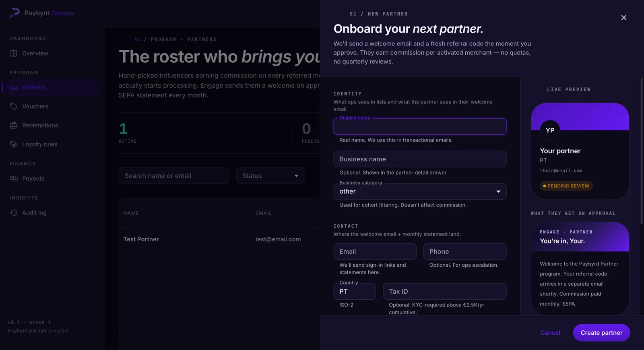Image resolution: width=644 pixels, height=350 pixels.
Task: Click the Loyalty rules icon
Action: (x=14, y=144)
